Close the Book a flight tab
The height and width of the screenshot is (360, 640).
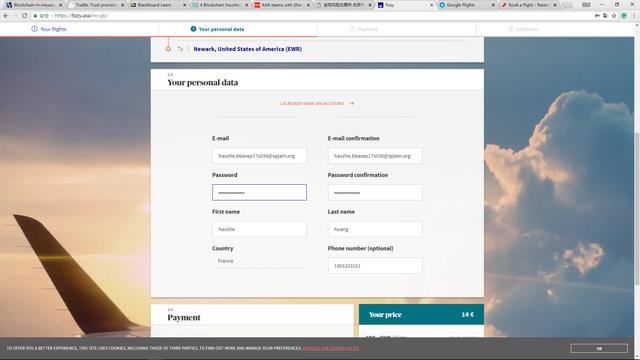pyautogui.click(x=555, y=5)
